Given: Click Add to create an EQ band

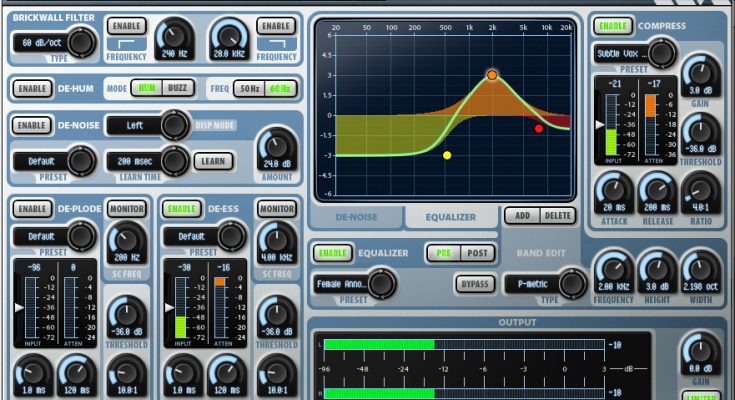Looking at the screenshot, I should (522, 215).
